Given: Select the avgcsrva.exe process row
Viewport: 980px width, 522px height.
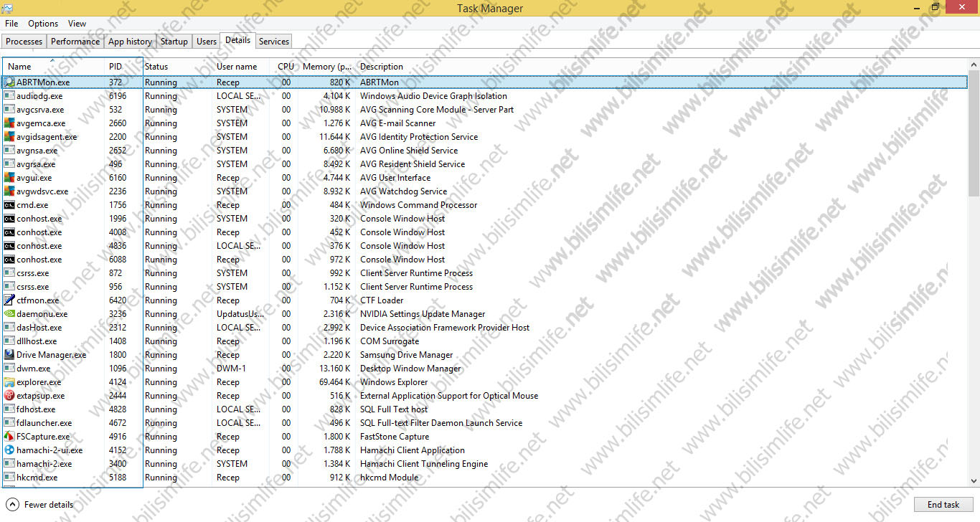Looking at the screenshot, I should 485,110.
